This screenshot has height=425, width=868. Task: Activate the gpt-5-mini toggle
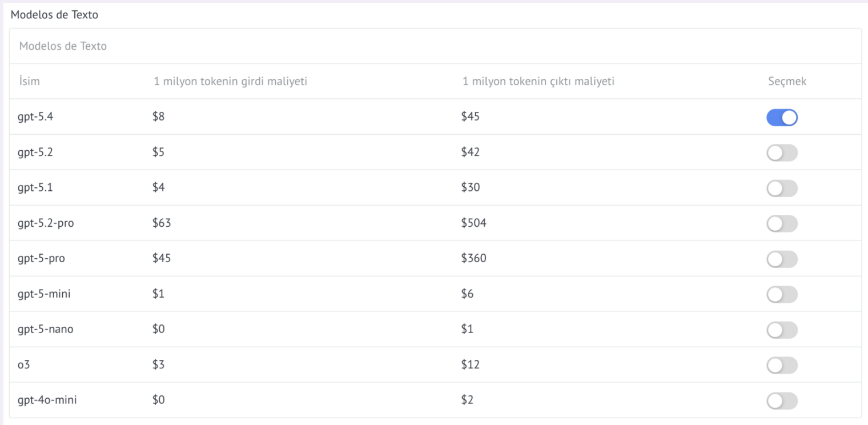point(782,295)
